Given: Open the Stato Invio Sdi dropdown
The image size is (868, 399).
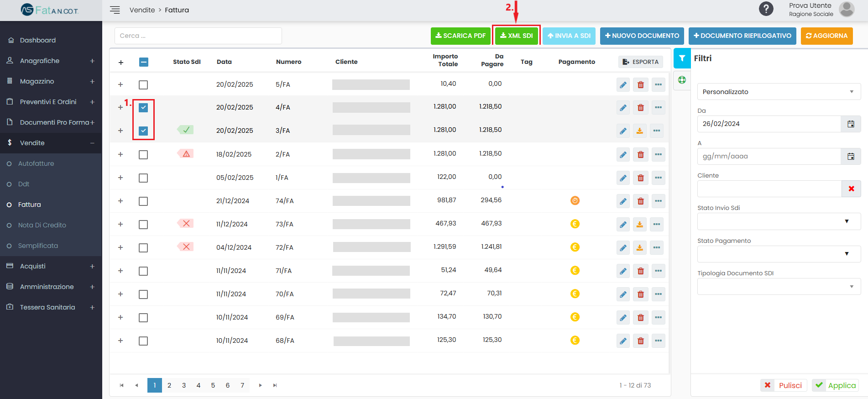Looking at the screenshot, I should (x=779, y=222).
